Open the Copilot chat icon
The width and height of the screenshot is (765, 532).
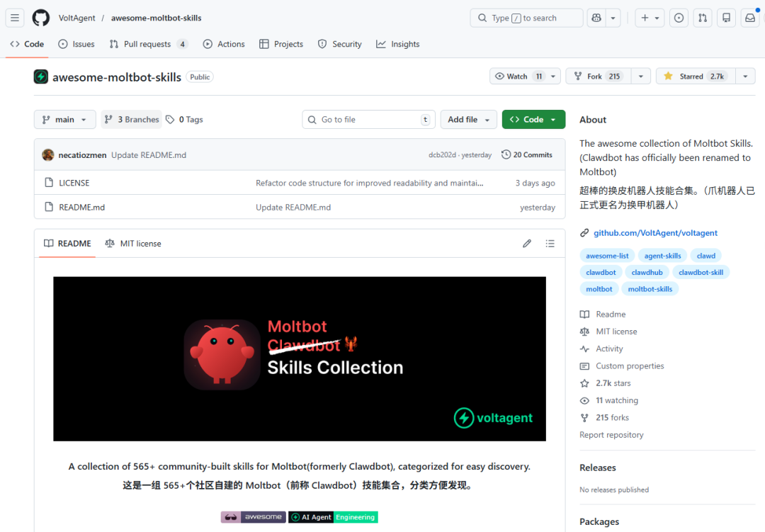click(596, 18)
